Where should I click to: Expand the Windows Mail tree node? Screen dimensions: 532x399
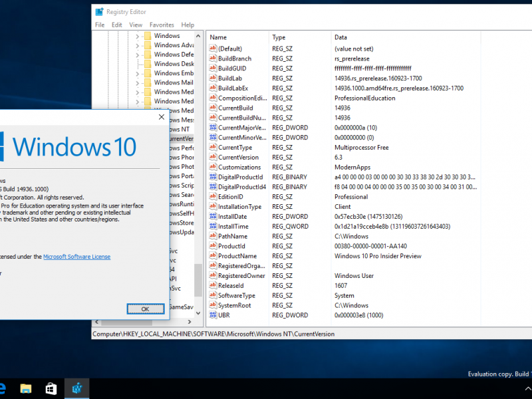(x=137, y=82)
